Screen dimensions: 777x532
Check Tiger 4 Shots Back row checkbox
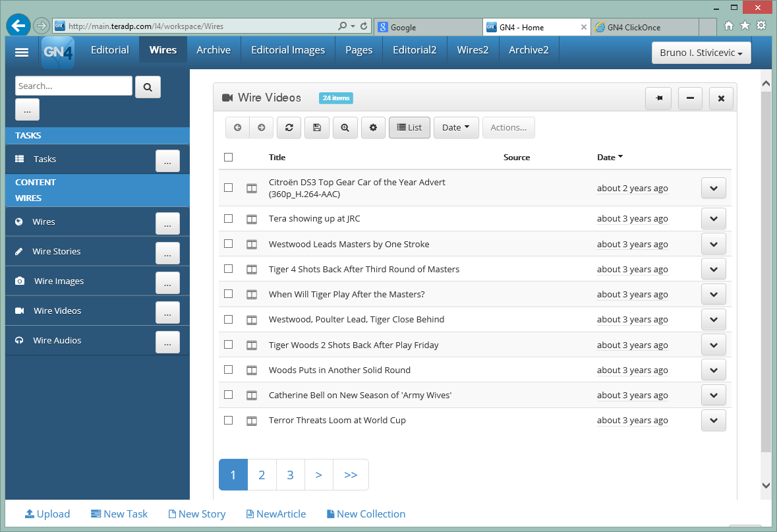(x=229, y=269)
